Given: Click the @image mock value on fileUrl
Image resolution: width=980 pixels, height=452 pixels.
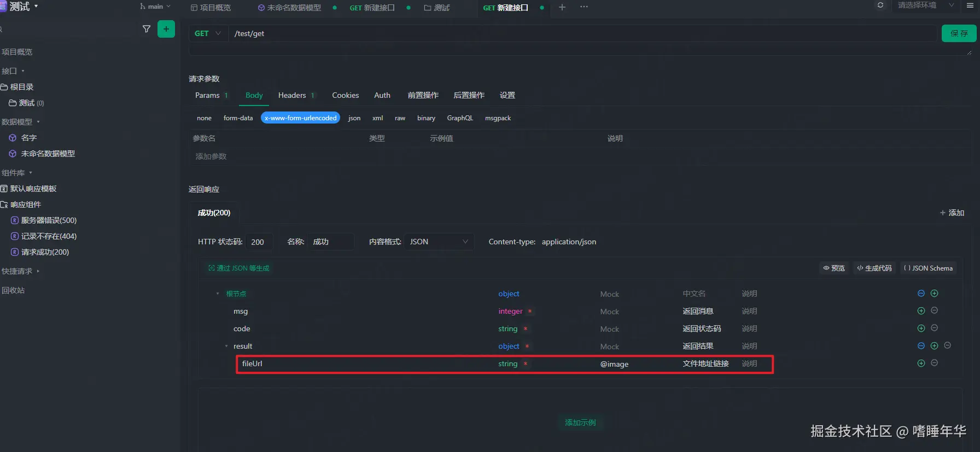Looking at the screenshot, I should coord(614,364).
